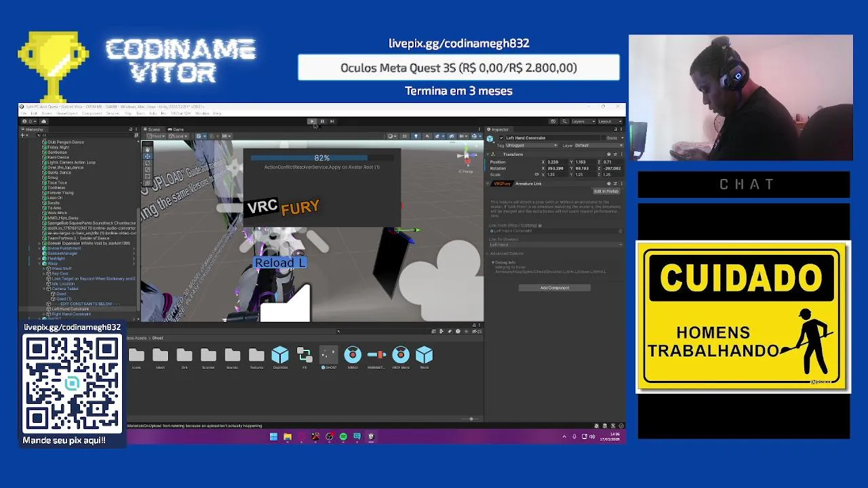868x488 pixels.
Task: Select the Move tool
Action: (x=147, y=157)
